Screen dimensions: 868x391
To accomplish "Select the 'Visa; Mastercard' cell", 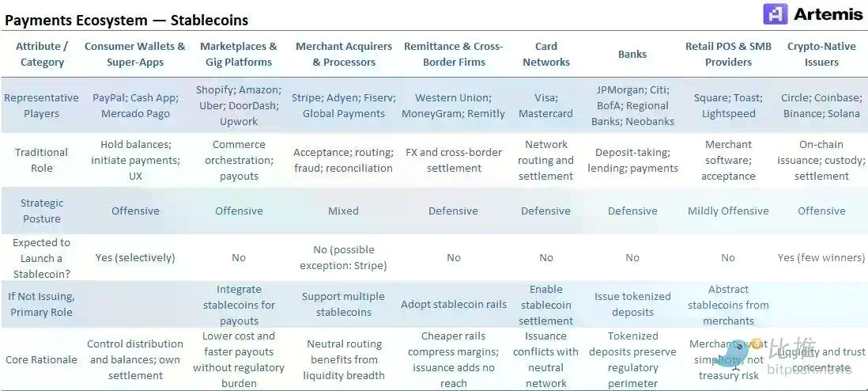I will pos(545,105).
